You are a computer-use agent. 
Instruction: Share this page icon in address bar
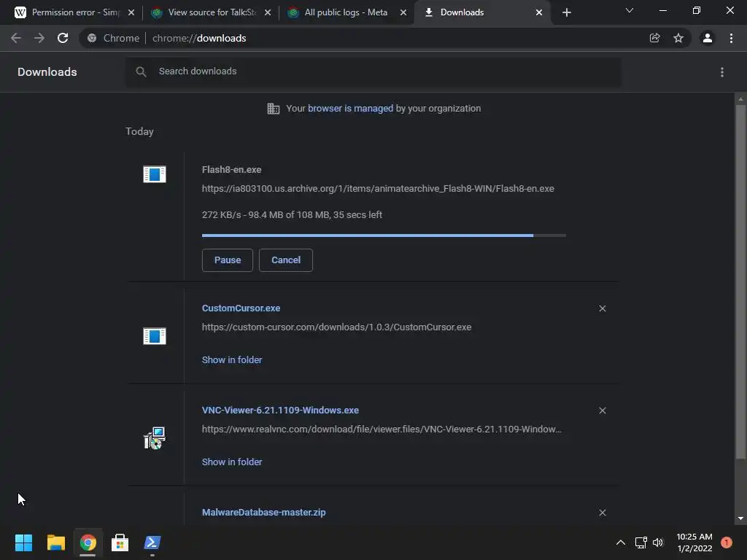(654, 38)
